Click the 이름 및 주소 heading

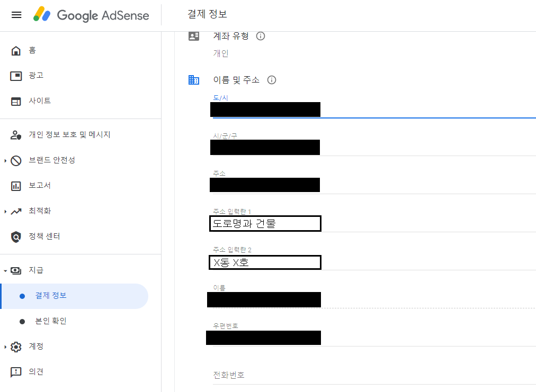(236, 80)
